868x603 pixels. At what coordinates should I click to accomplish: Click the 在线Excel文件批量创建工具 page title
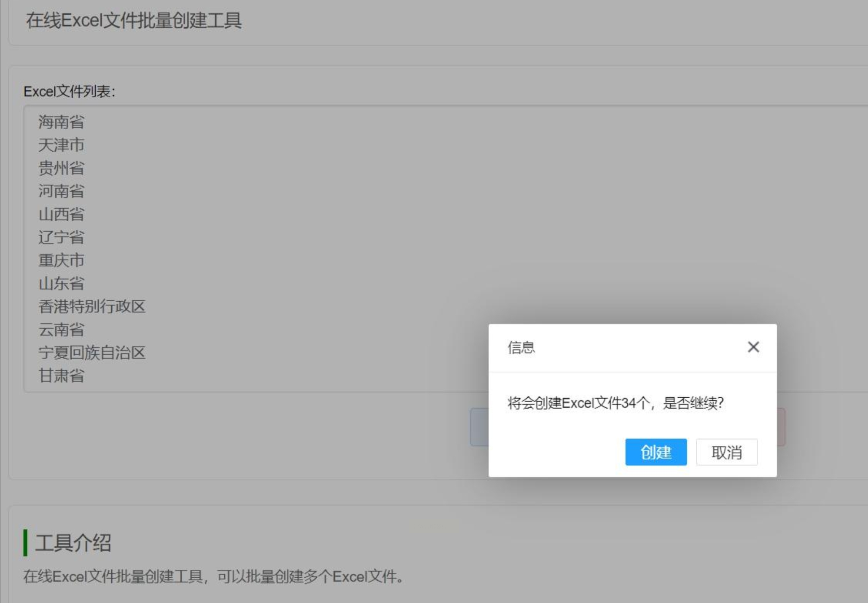click(134, 21)
